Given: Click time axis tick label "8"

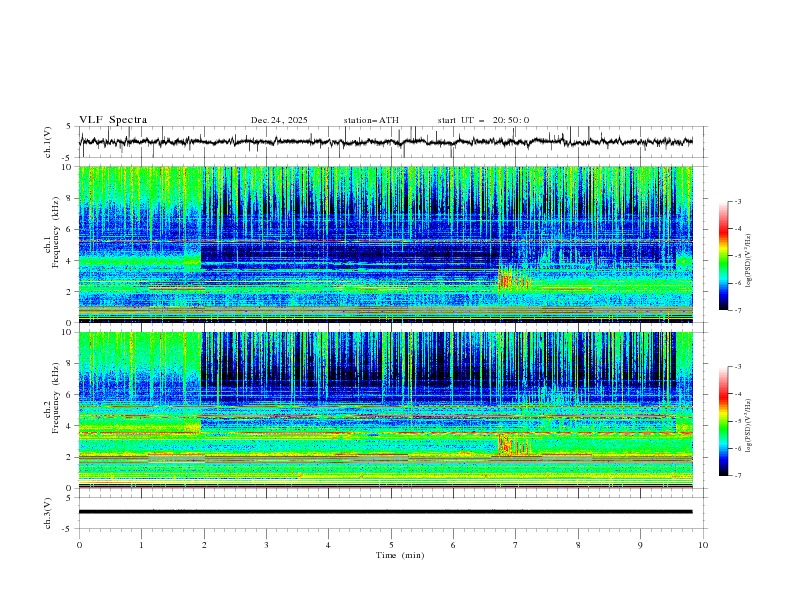Looking at the screenshot, I should pyautogui.click(x=578, y=545).
